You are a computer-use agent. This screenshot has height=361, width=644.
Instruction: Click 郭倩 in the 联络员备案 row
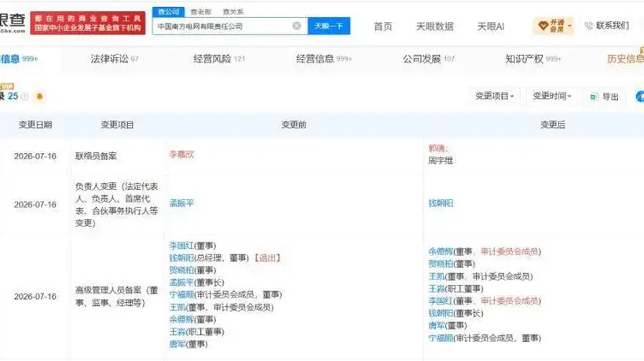click(437, 148)
